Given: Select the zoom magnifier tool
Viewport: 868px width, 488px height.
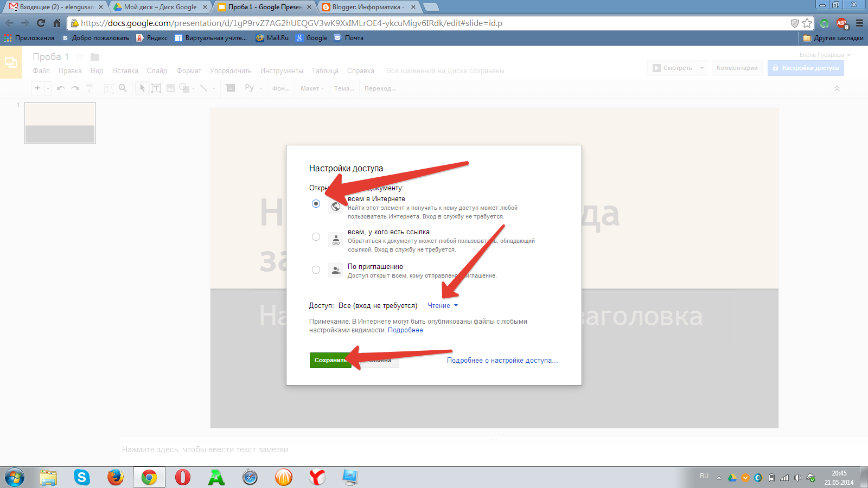Looking at the screenshot, I should [x=123, y=88].
